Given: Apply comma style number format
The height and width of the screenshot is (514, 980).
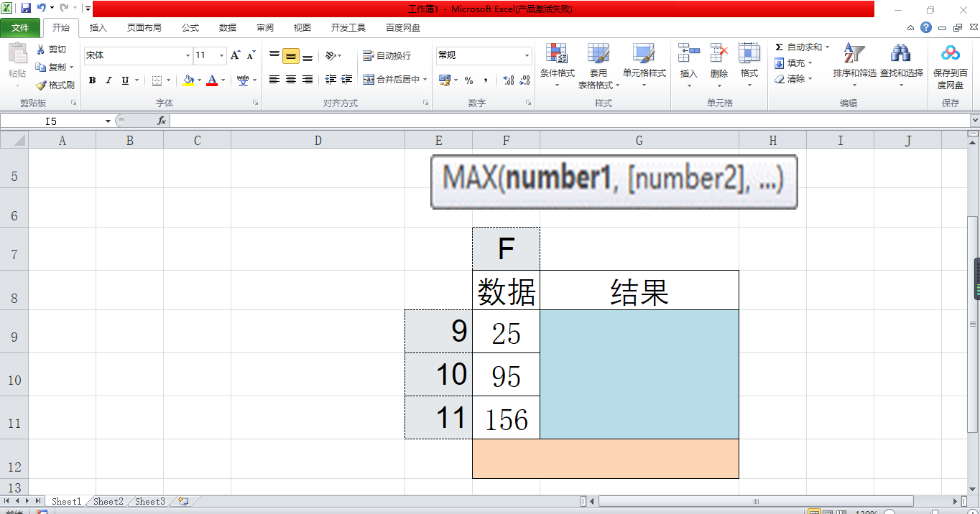Looking at the screenshot, I should 486,80.
